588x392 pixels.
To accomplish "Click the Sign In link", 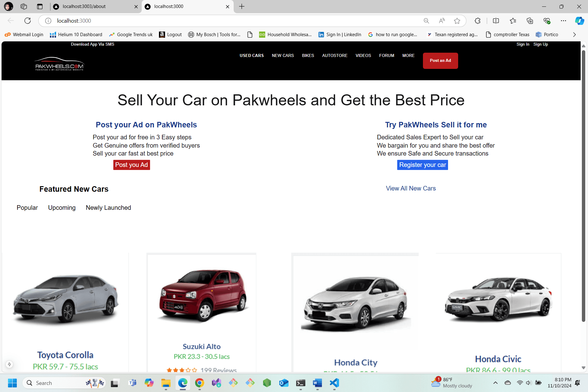I will 523,44.
